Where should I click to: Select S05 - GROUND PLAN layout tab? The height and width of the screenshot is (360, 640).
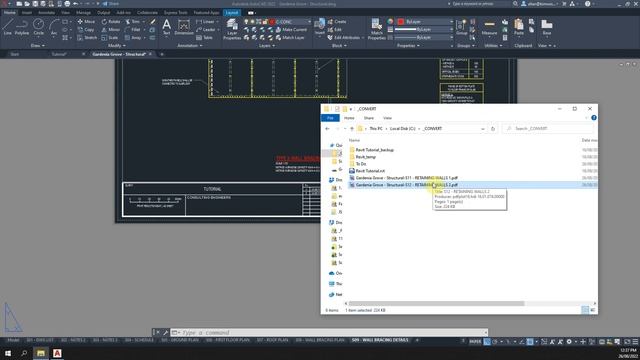tap(179, 340)
